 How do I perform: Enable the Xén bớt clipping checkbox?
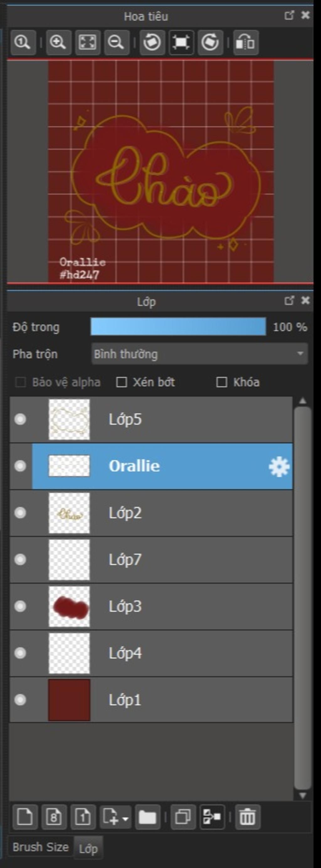click(121, 382)
